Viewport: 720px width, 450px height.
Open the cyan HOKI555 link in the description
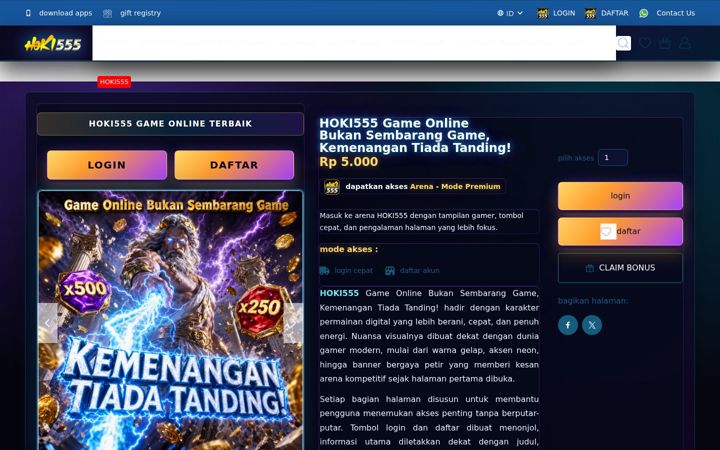point(339,293)
